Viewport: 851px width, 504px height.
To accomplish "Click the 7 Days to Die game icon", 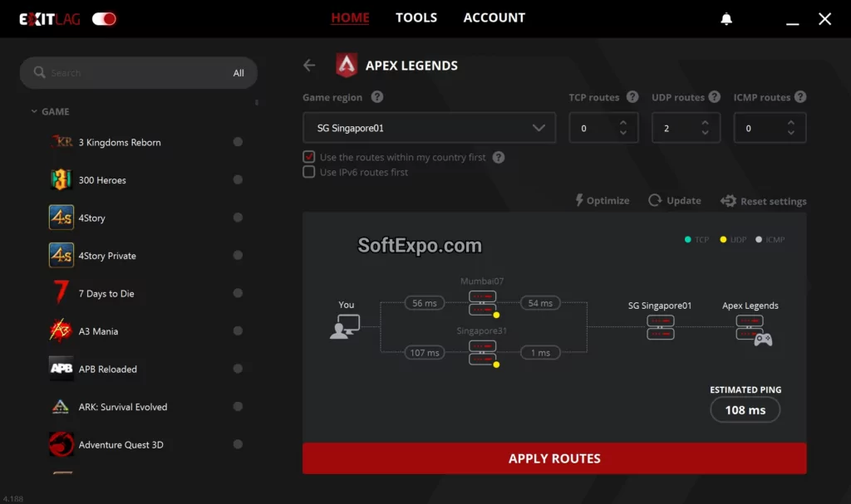I will pos(61,293).
